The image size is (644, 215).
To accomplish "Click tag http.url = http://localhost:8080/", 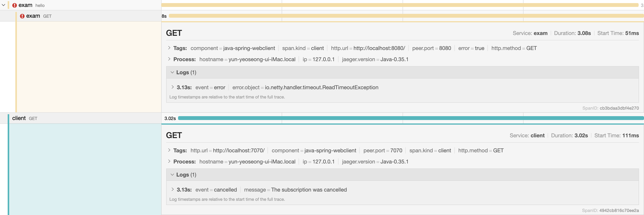I will click(368, 48).
